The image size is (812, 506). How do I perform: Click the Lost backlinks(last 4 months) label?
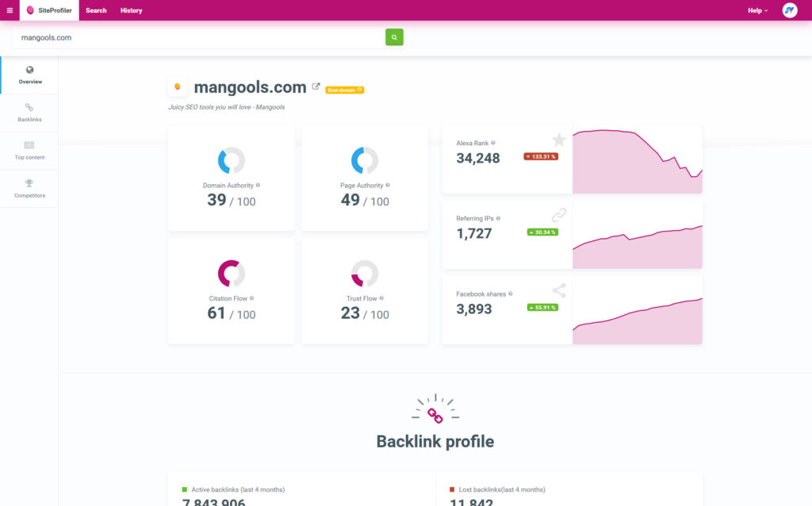[502, 489]
